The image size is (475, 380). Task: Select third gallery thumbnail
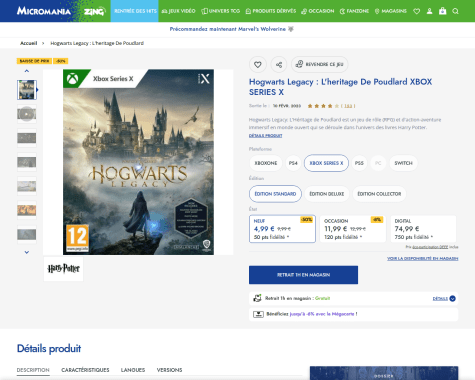click(x=27, y=138)
